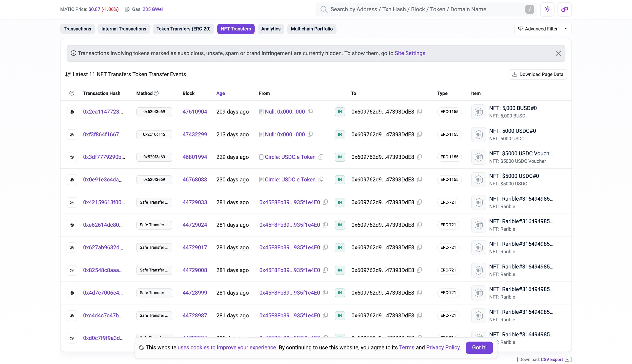Preview transaction 0x4d7e7006e4 with the eye icon
Image resolution: width=632 pixels, height=364 pixels.
(72, 293)
